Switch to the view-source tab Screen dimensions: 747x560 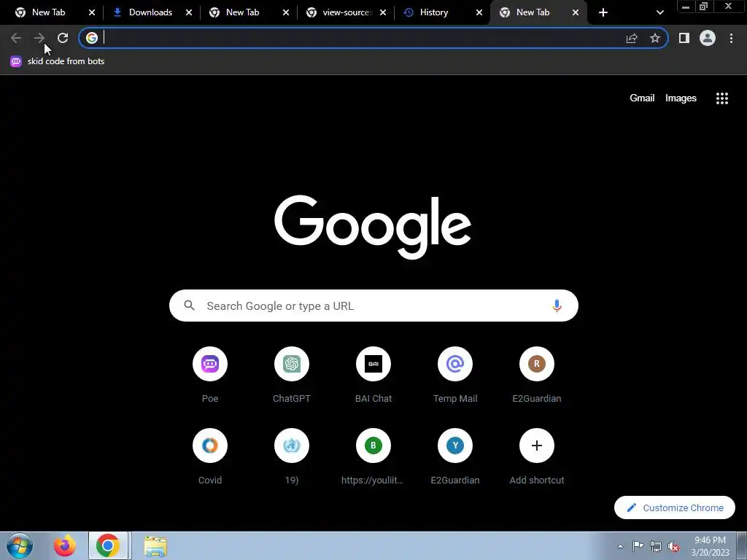coord(346,12)
